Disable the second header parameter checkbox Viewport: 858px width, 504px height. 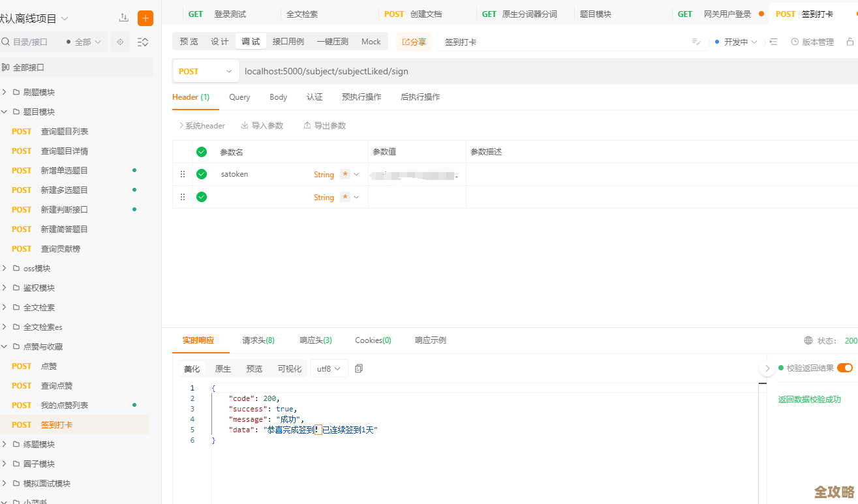pos(202,197)
